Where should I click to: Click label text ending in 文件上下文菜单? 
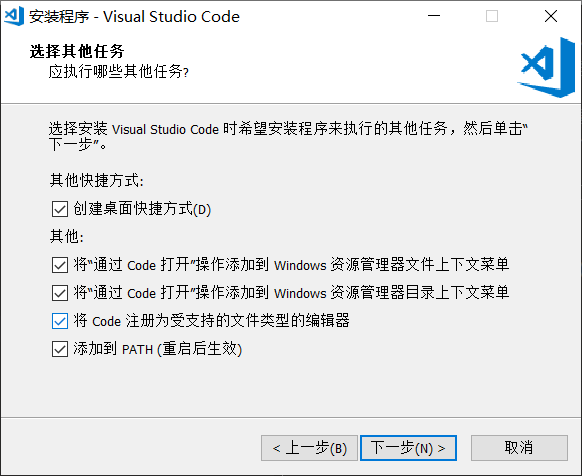(291, 265)
